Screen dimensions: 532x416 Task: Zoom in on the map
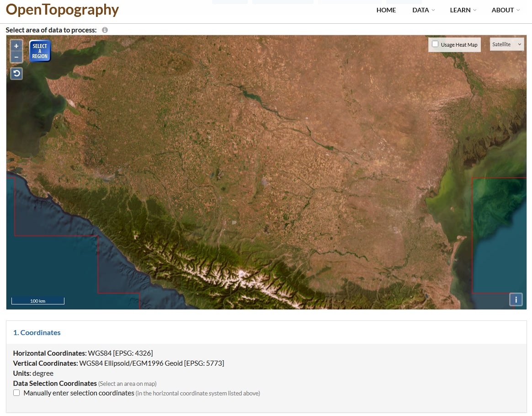[x=16, y=46]
